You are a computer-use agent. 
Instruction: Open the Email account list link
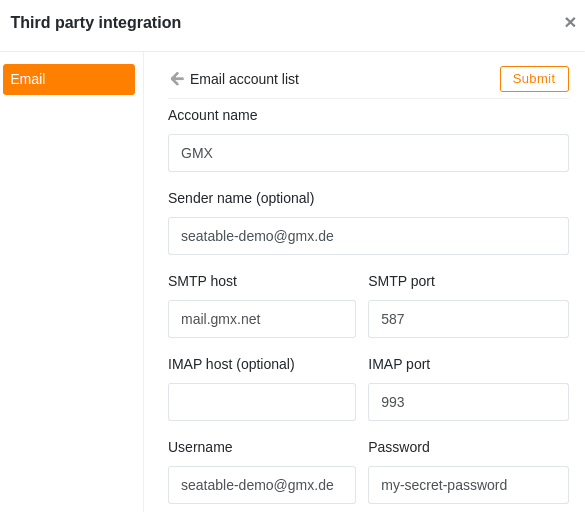click(x=244, y=79)
